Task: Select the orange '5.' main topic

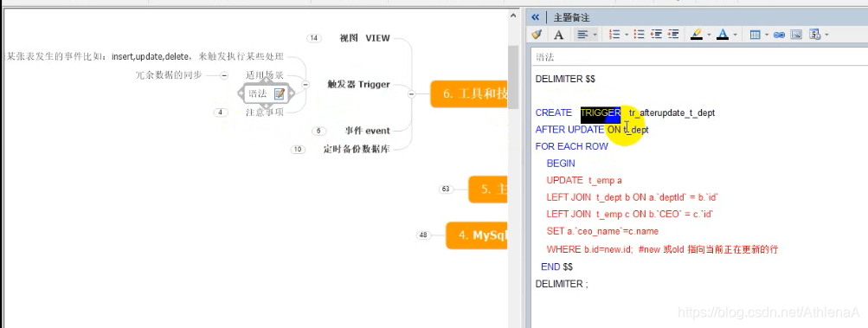Action: 488,190
